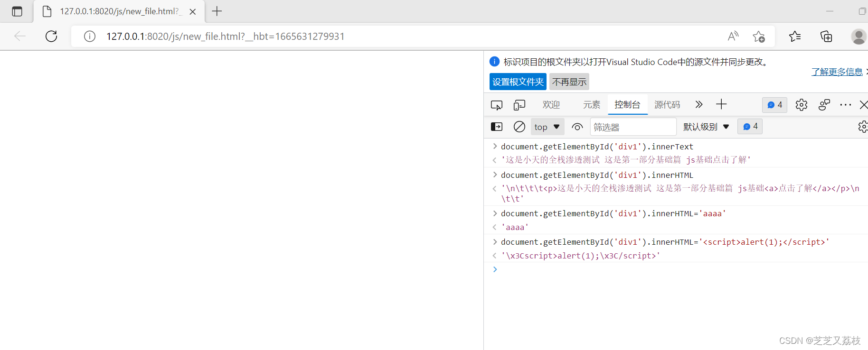Open the 4 issues badge in console toolbar

(x=750, y=127)
